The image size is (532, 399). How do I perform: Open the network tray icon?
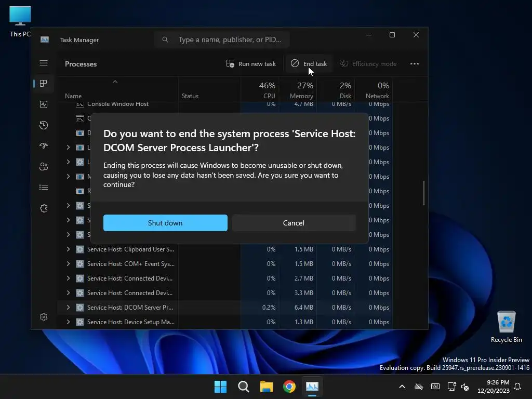click(x=451, y=387)
